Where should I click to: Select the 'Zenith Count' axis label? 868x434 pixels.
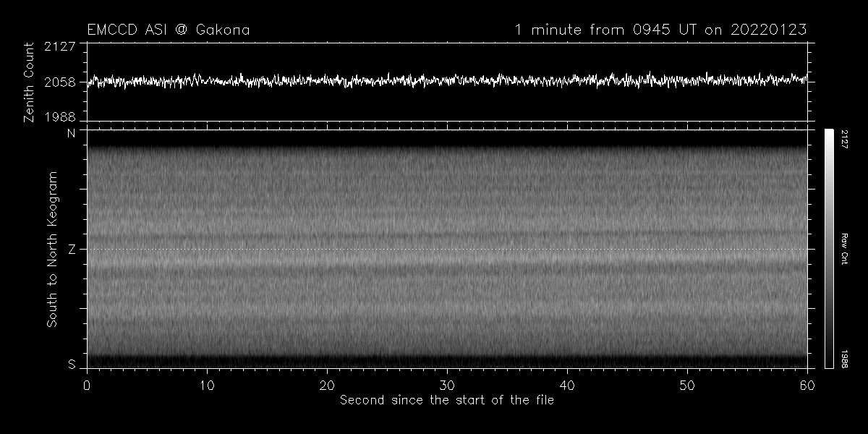(30, 82)
